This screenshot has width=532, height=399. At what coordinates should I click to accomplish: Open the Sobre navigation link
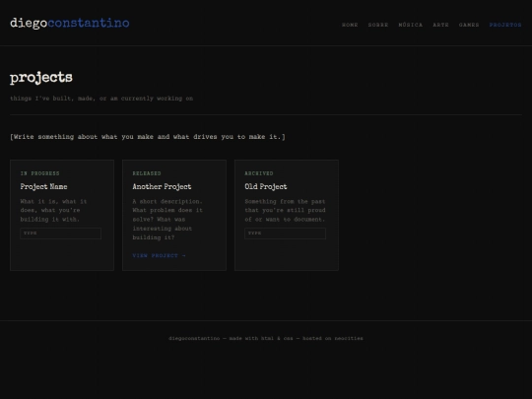[378, 25]
